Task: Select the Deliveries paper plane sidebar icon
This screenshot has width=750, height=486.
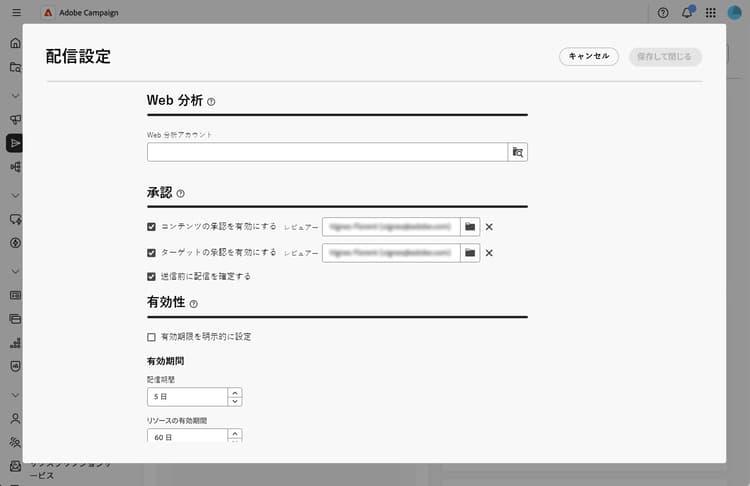Action: (14, 143)
